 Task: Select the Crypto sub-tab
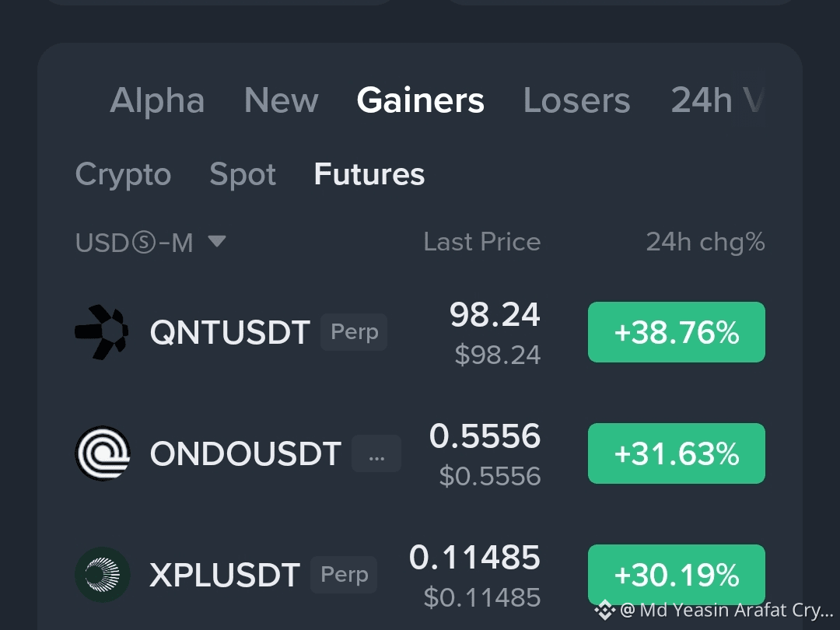click(123, 175)
